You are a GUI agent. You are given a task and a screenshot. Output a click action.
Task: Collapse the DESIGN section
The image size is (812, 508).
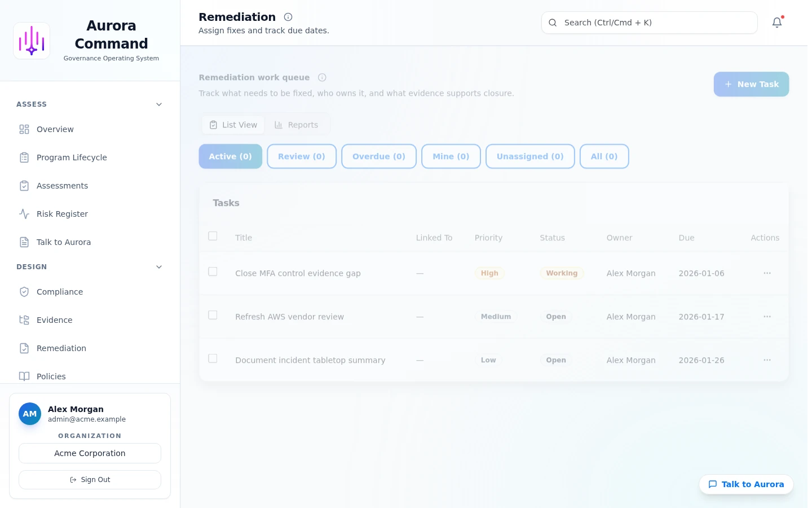[x=159, y=266]
